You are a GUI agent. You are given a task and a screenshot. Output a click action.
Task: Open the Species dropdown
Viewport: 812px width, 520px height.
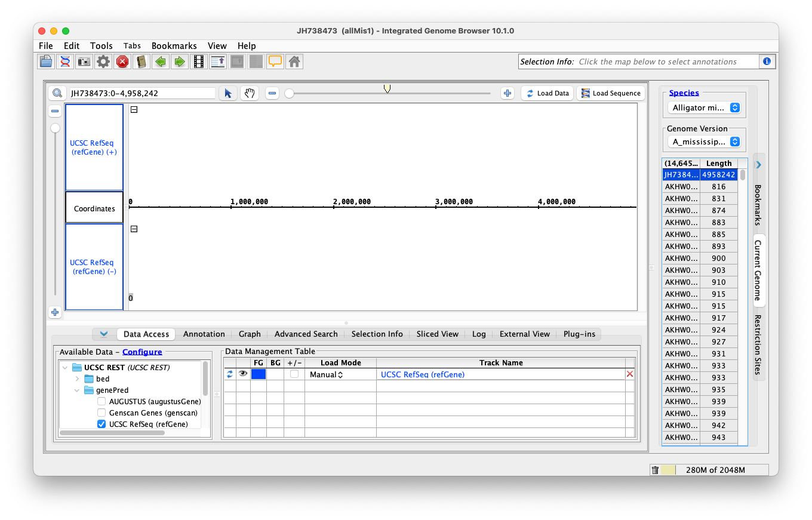706,108
